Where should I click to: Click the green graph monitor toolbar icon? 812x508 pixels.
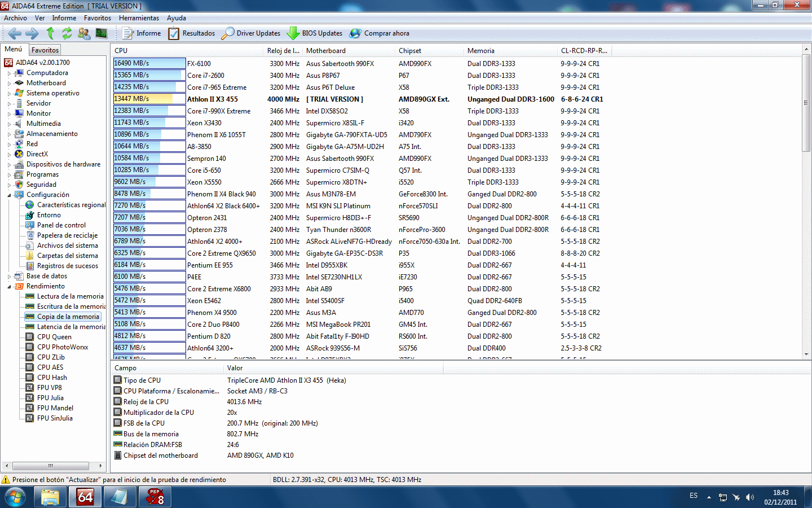point(101,33)
